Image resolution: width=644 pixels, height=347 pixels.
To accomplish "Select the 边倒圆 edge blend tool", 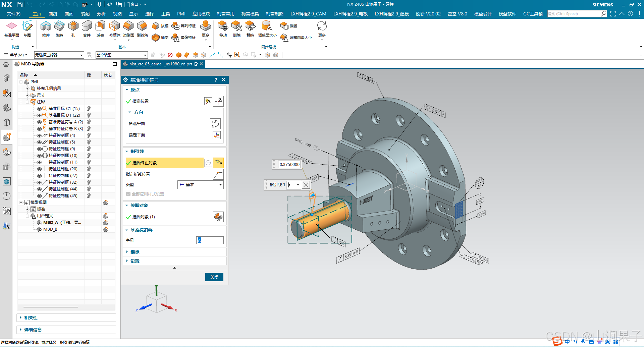I will click(x=128, y=29).
